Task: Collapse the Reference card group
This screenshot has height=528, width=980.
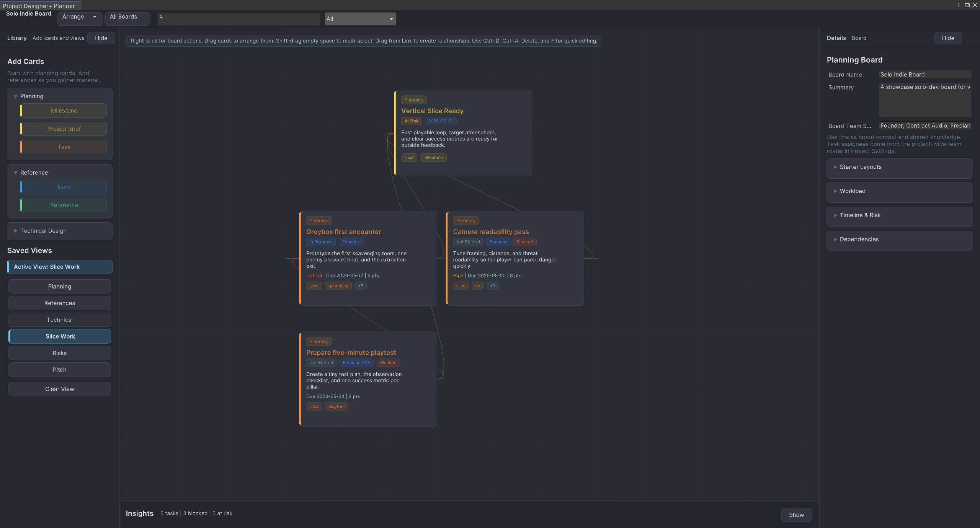Action: click(x=16, y=173)
